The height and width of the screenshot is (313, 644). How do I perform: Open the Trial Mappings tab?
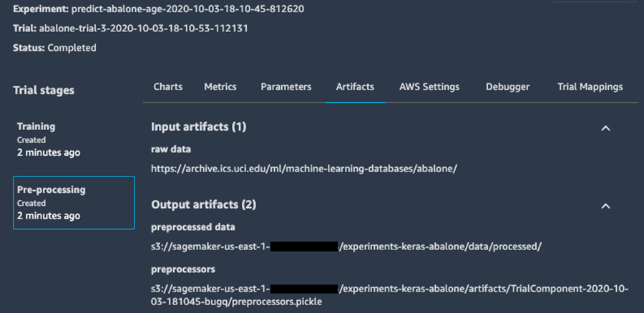[x=590, y=87]
